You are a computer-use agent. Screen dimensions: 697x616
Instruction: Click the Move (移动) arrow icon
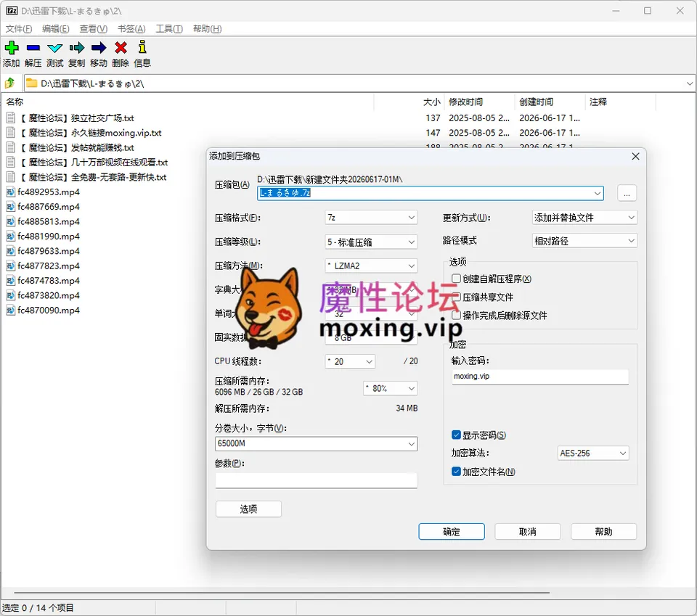(x=98, y=47)
